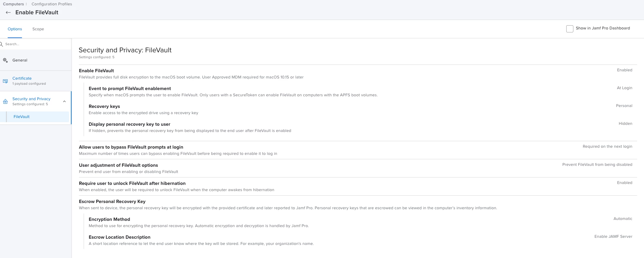
Task: Switch to the Scope tab
Action: 38,29
